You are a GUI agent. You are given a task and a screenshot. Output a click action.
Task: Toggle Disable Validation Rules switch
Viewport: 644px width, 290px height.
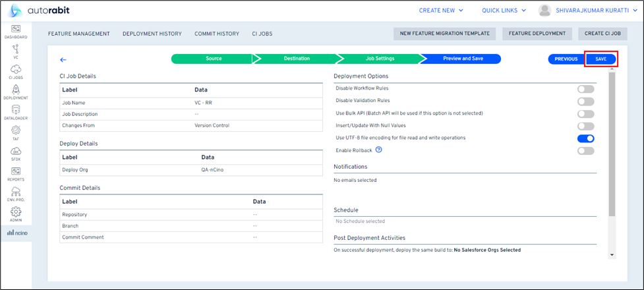coord(585,101)
